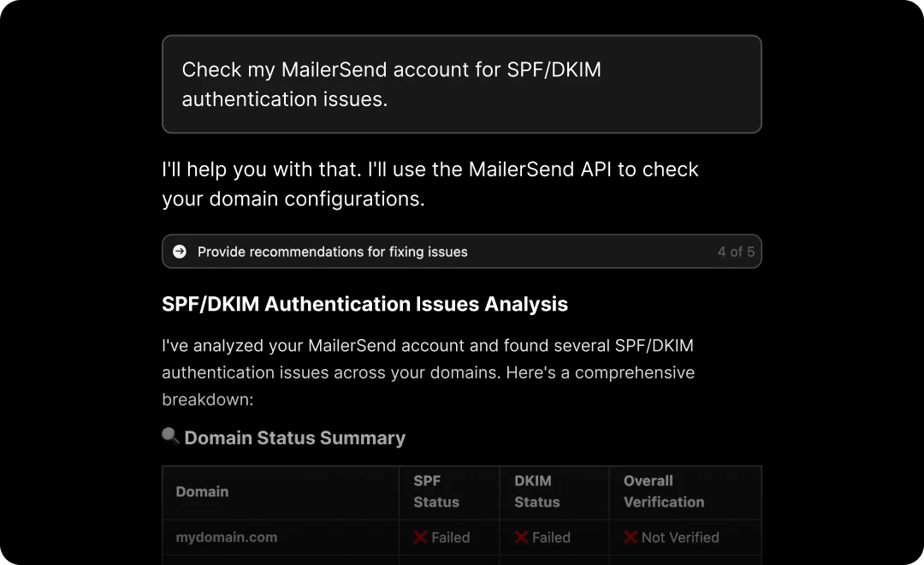Viewport: 924px width, 565px height.
Task: Click the 'I'll help you with that' reply text
Action: pos(430,184)
